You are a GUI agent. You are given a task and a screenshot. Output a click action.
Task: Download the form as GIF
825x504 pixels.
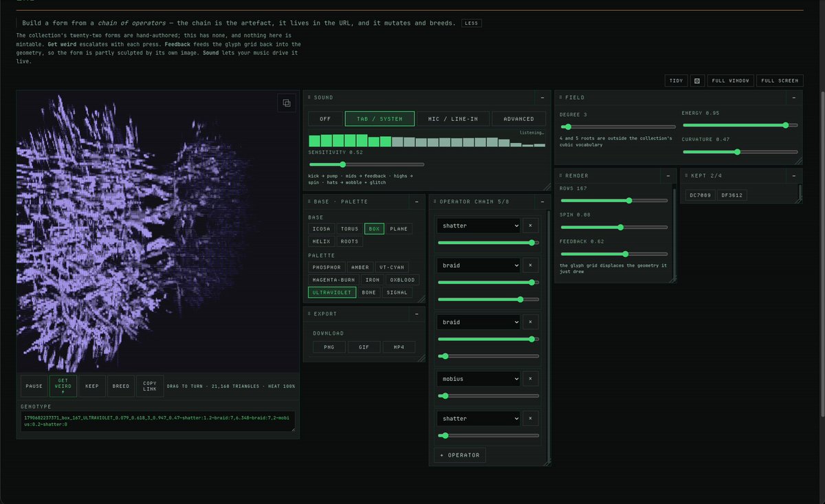point(364,347)
